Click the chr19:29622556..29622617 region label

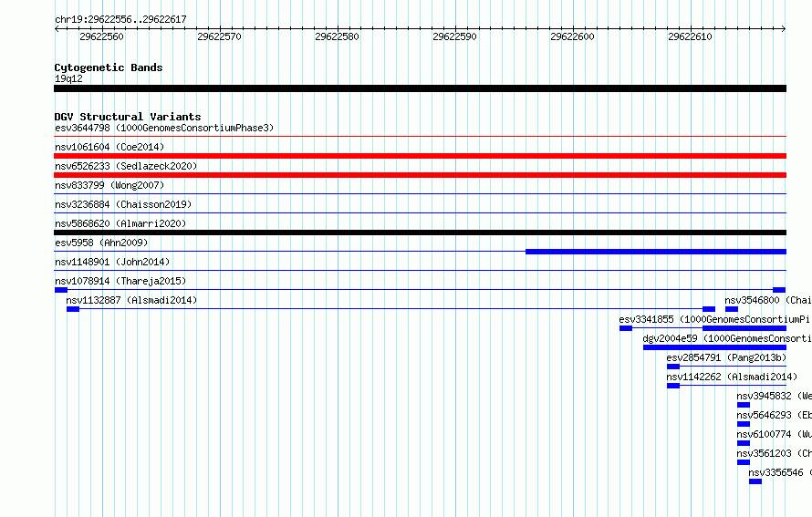coord(120,19)
